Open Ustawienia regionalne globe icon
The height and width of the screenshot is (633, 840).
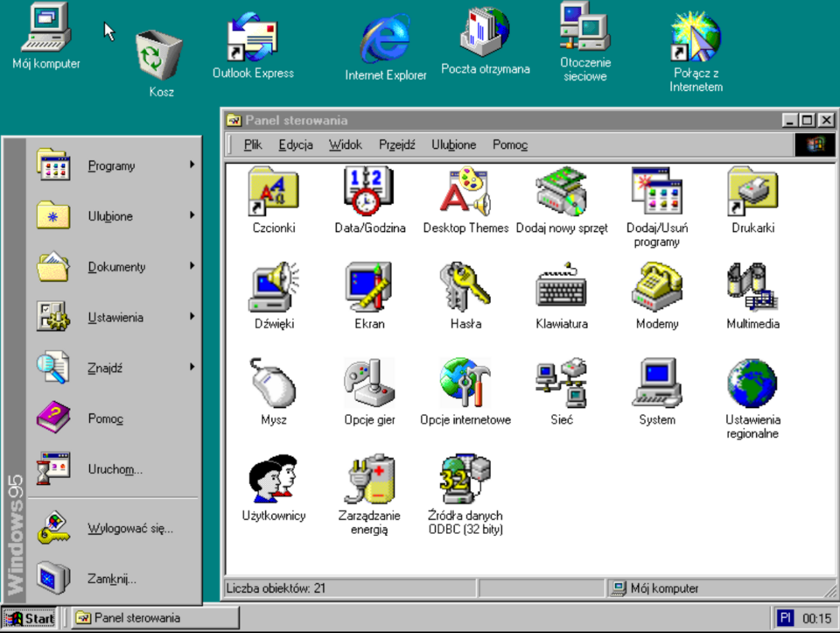coord(752,383)
